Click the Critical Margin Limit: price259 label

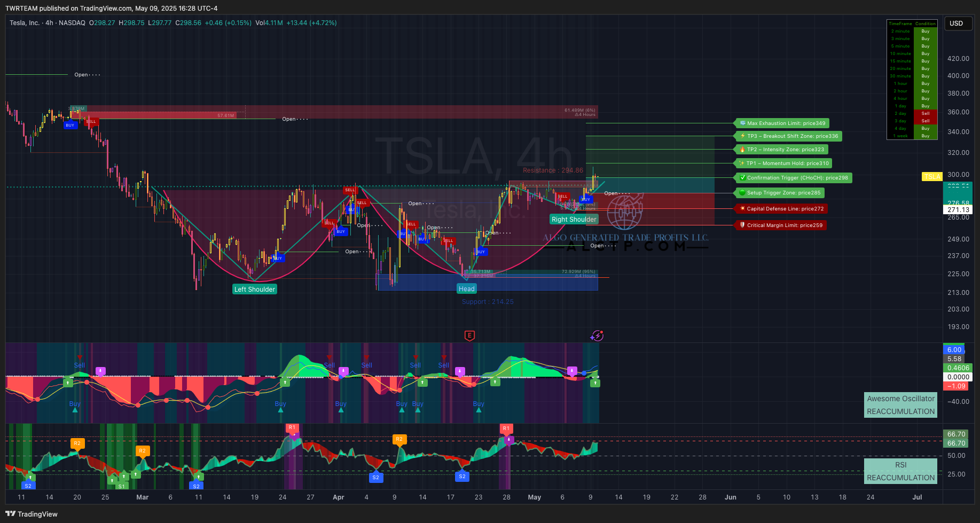click(780, 225)
